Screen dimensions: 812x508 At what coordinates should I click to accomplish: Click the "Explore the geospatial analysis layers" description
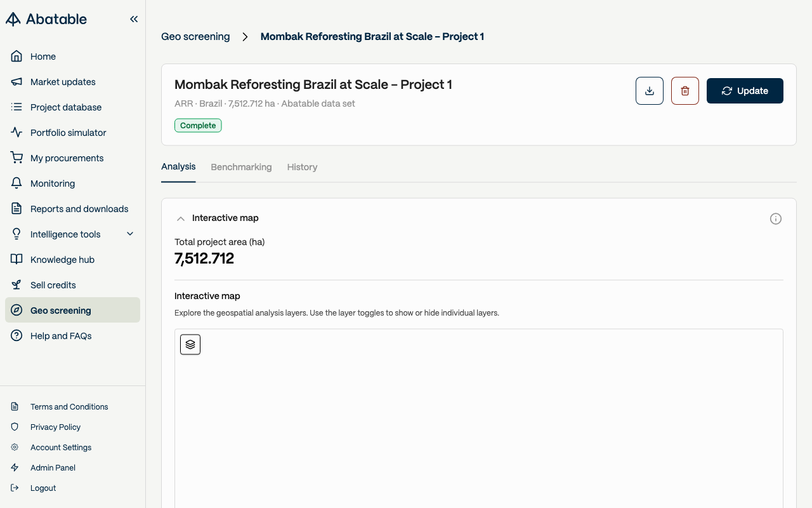pos(337,313)
